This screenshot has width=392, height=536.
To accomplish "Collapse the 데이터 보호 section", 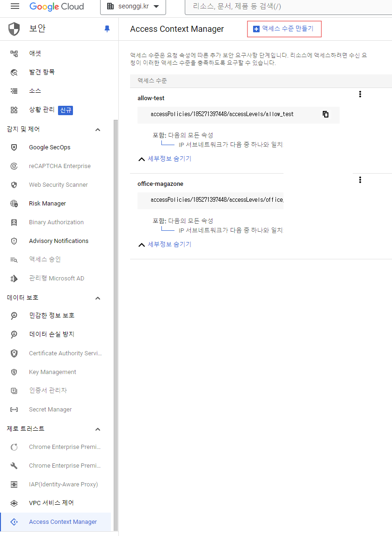I will pos(98,298).
